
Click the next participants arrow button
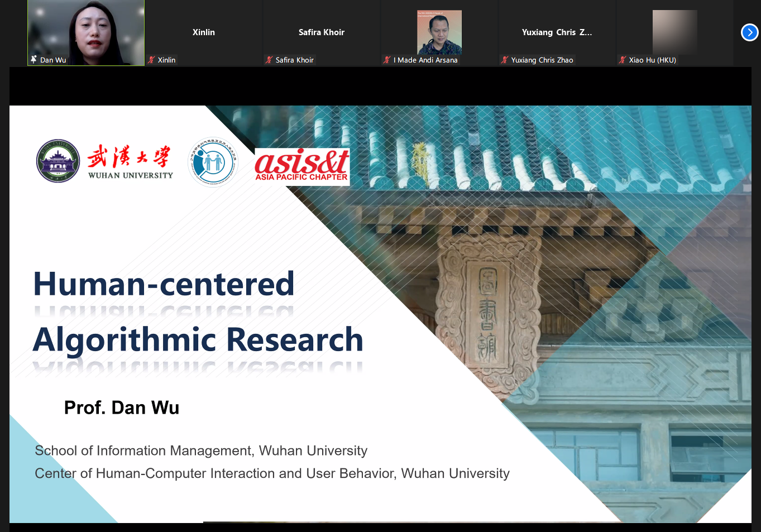pyautogui.click(x=749, y=32)
